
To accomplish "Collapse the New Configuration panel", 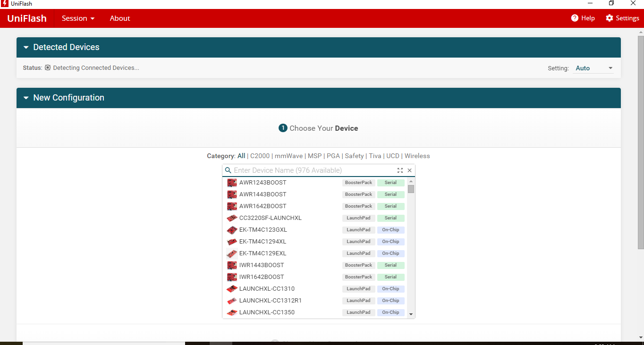I will (x=26, y=98).
